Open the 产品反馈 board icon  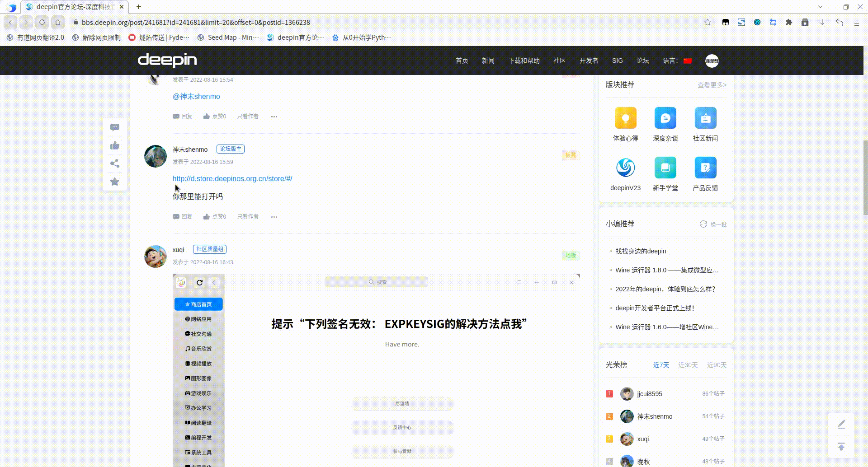pos(705,168)
